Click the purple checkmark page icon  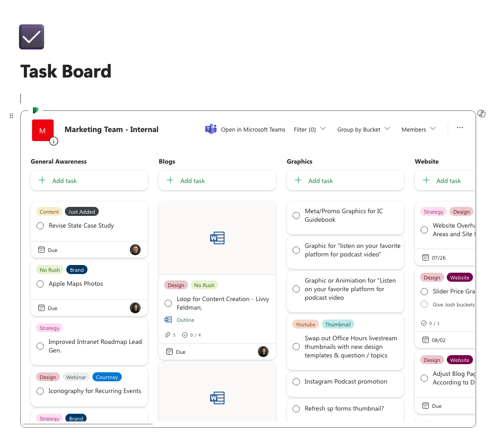(x=32, y=37)
